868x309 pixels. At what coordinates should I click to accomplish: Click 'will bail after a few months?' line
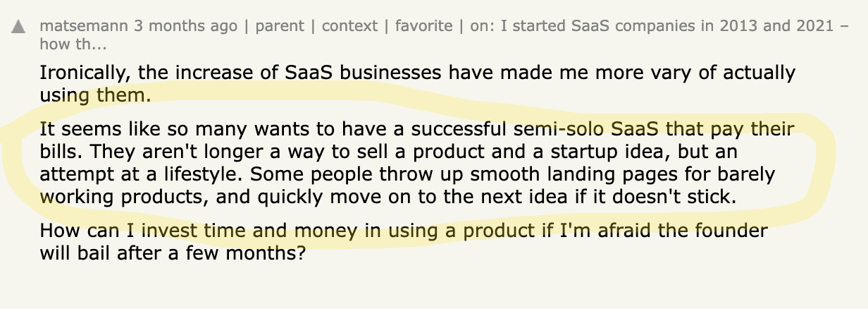tap(173, 253)
